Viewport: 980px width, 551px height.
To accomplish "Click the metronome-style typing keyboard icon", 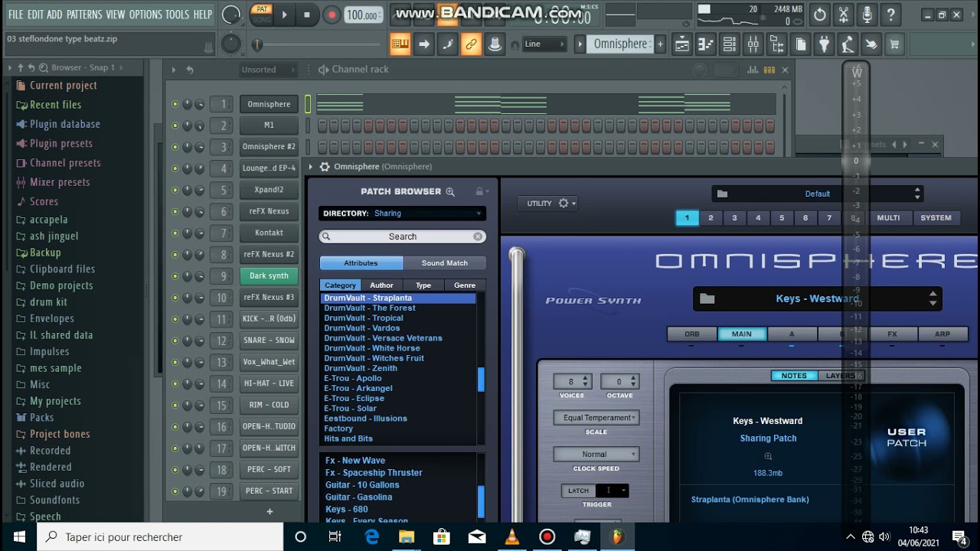I will (400, 44).
